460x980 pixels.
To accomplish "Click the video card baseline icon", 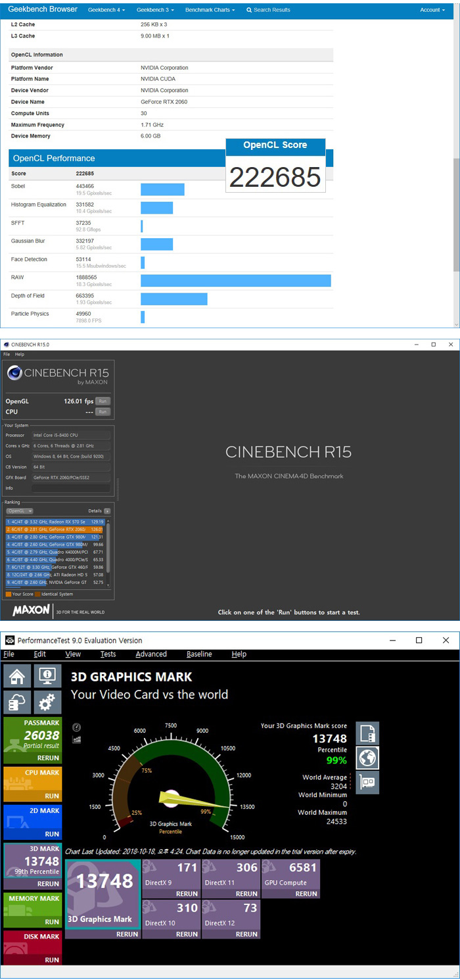I will (367, 782).
